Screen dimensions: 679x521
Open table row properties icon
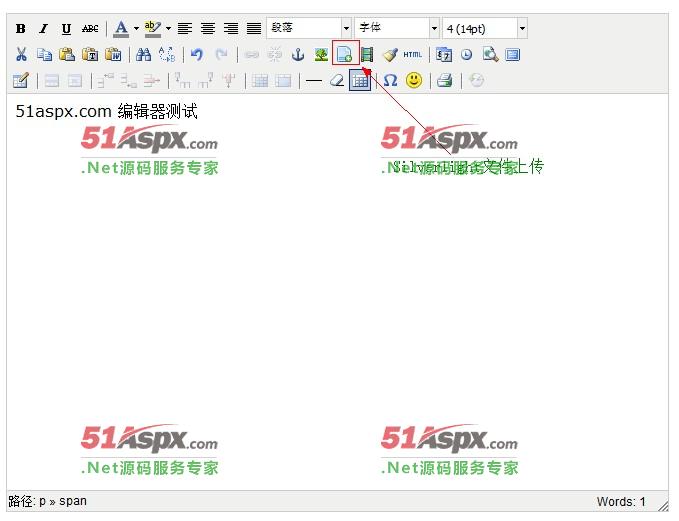[52, 81]
